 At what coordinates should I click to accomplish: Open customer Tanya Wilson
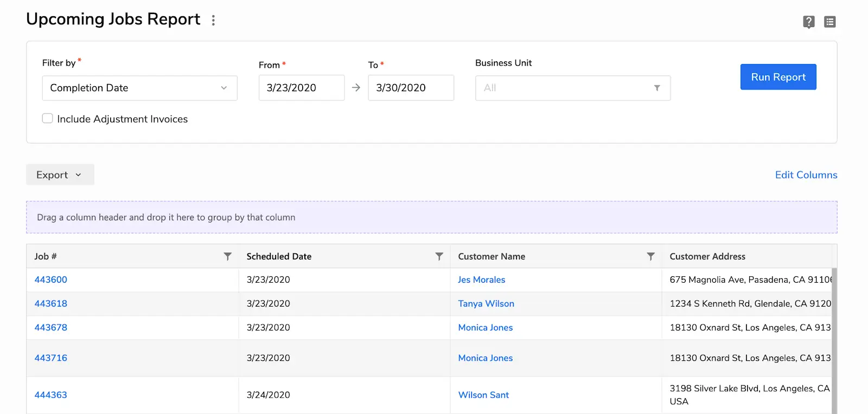[486, 304]
